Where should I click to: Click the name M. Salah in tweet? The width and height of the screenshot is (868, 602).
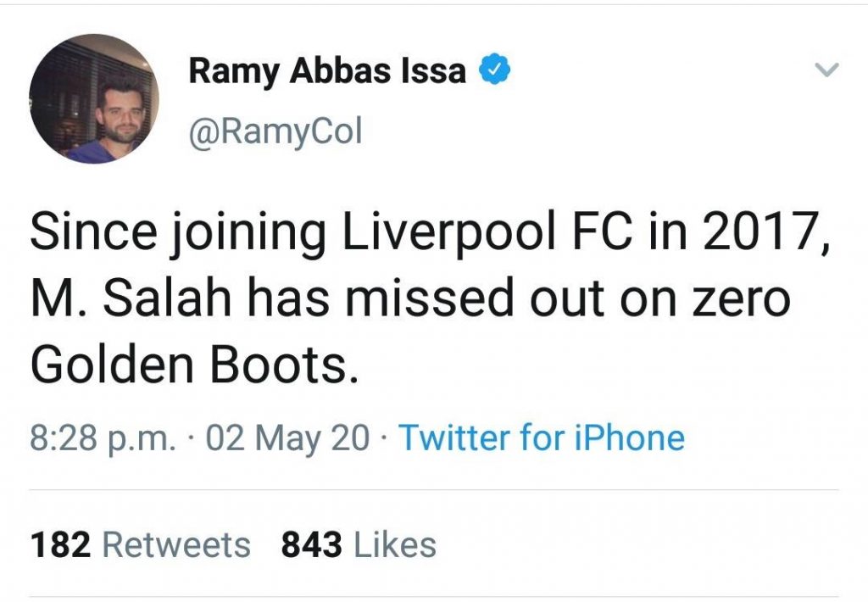click(131, 298)
